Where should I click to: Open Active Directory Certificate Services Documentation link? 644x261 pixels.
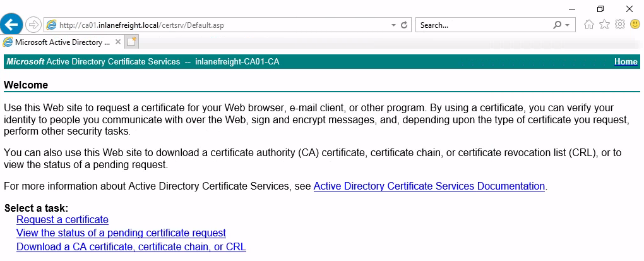click(429, 186)
